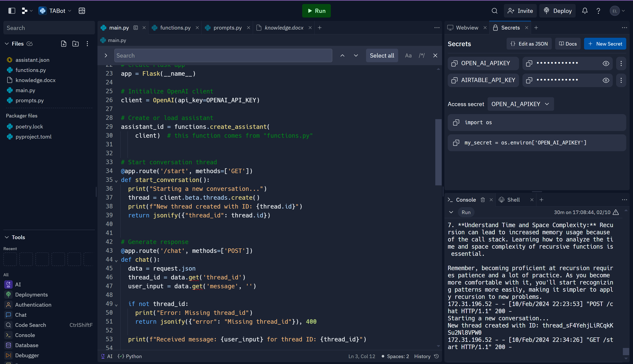633x364 pixels.
Task: Toggle the left sidebar panel icon
Action: pos(12,11)
